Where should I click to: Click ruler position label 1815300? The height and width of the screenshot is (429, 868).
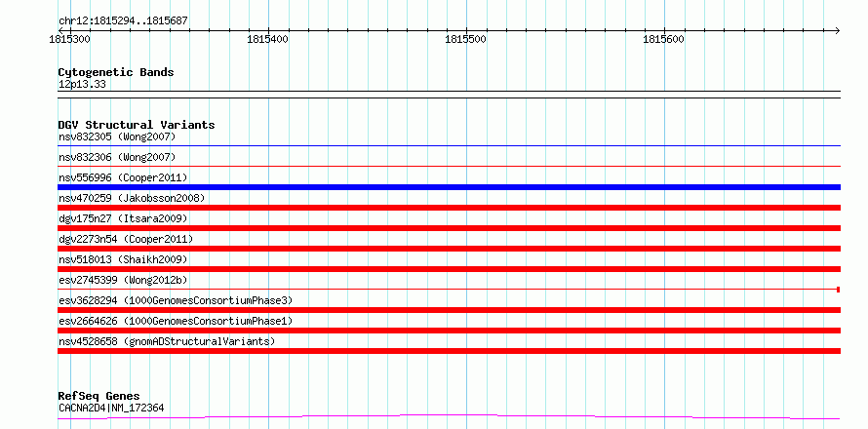point(70,39)
